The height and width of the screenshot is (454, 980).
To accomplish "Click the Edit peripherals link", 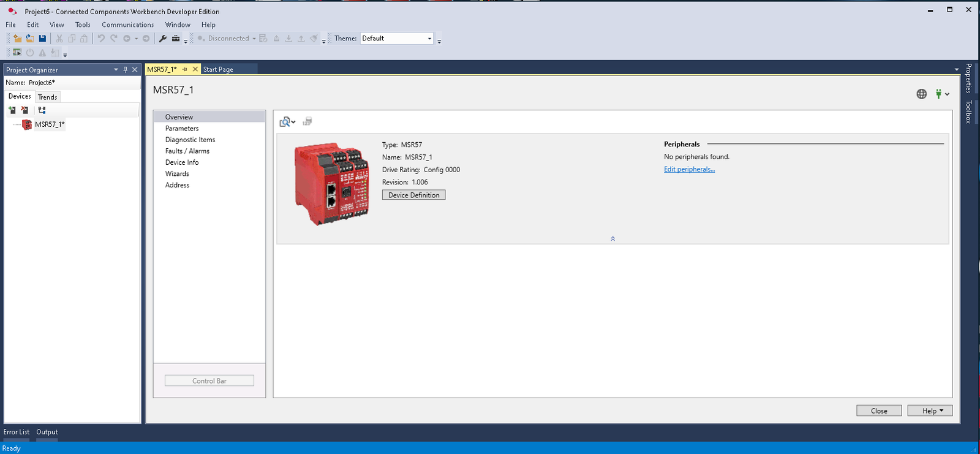I will pyautogui.click(x=690, y=169).
